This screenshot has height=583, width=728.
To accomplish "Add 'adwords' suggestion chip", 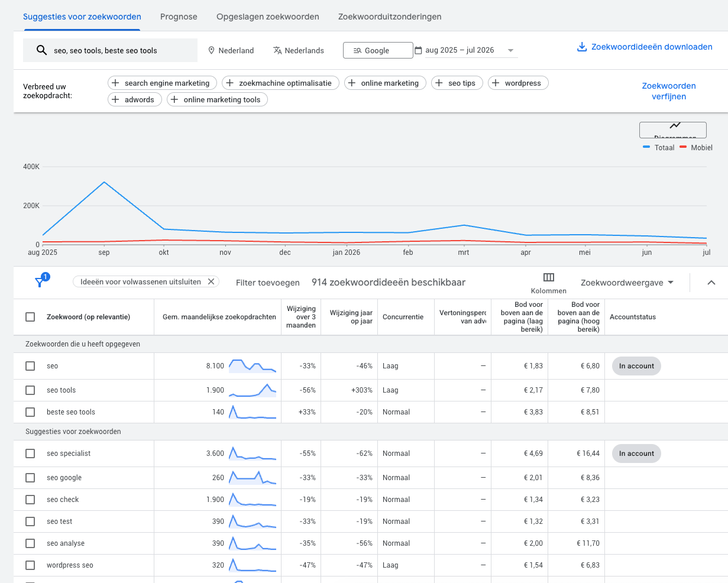I will 135,100.
